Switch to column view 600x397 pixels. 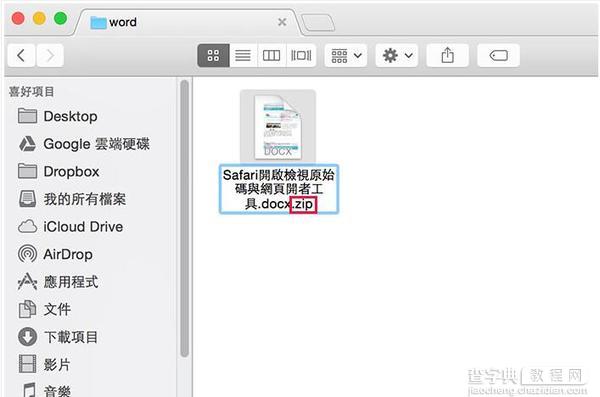[x=272, y=56]
